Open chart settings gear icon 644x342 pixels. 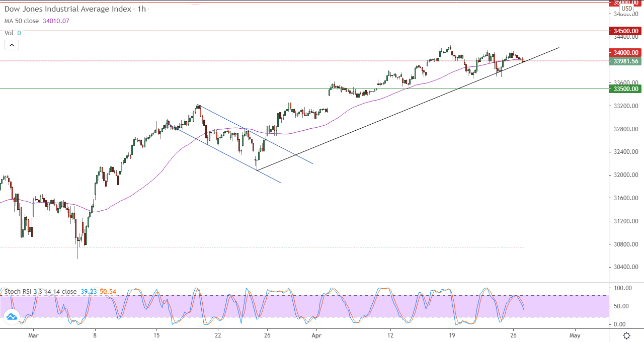pos(626,335)
